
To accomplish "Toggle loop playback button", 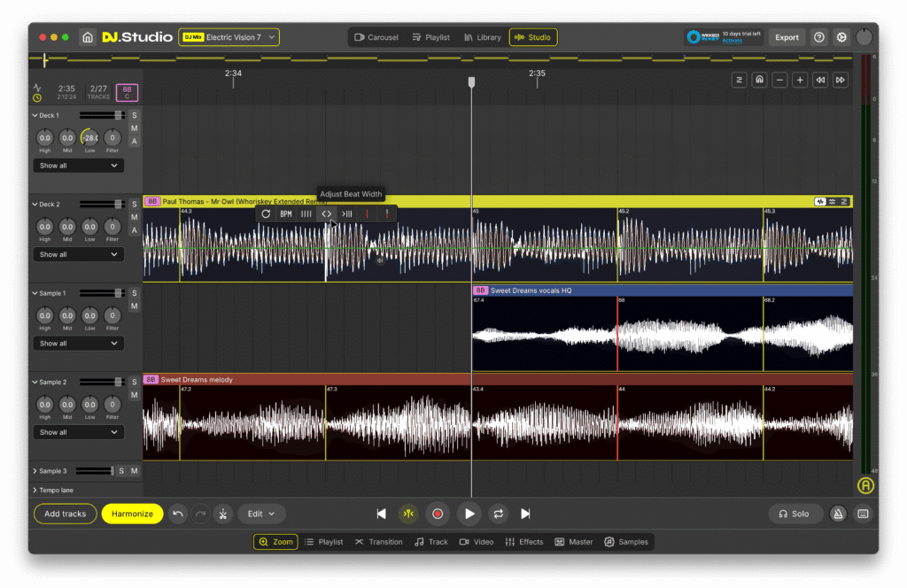I will click(498, 514).
